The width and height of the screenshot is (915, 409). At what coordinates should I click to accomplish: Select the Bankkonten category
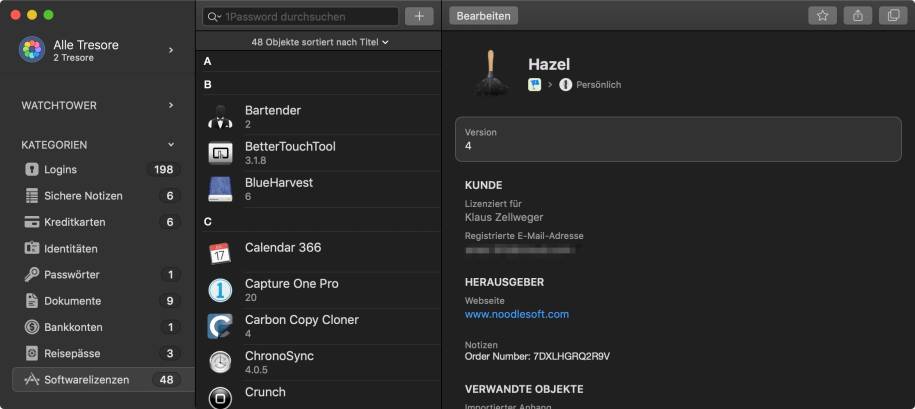point(103,327)
